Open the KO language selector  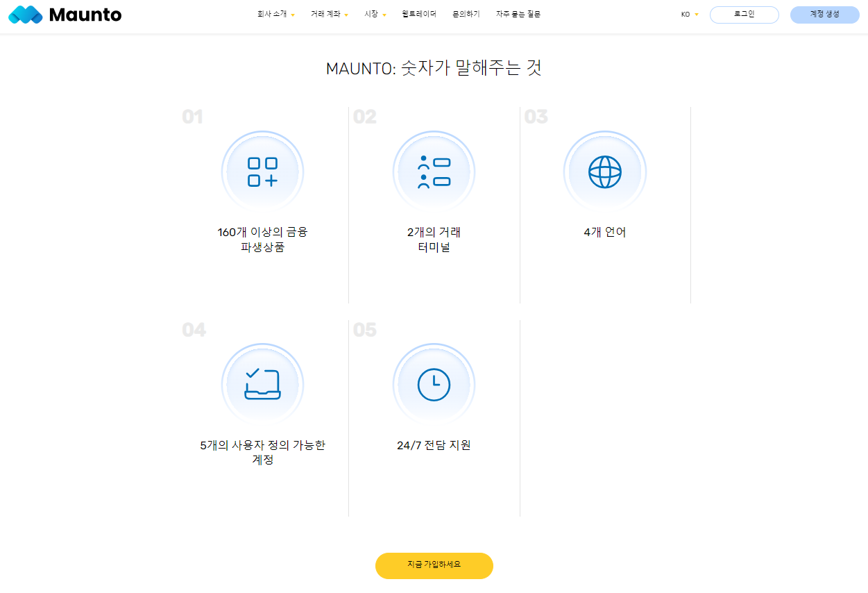(690, 15)
